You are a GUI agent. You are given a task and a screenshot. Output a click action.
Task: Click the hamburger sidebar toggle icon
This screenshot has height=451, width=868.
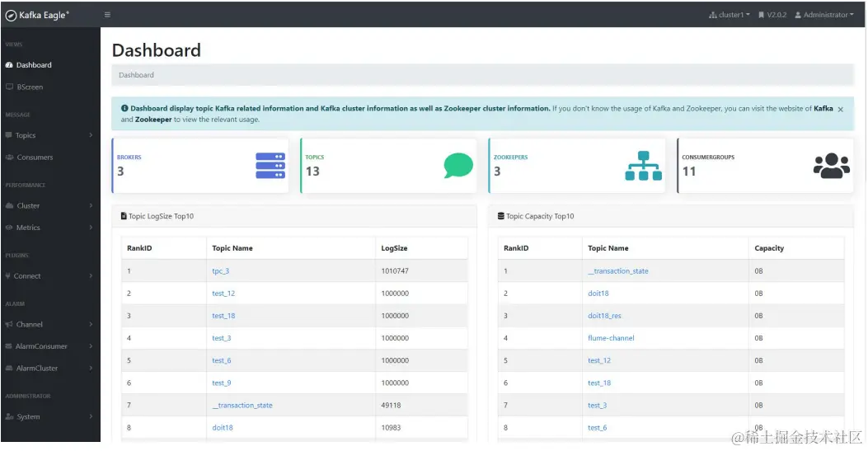[x=108, y=15]
